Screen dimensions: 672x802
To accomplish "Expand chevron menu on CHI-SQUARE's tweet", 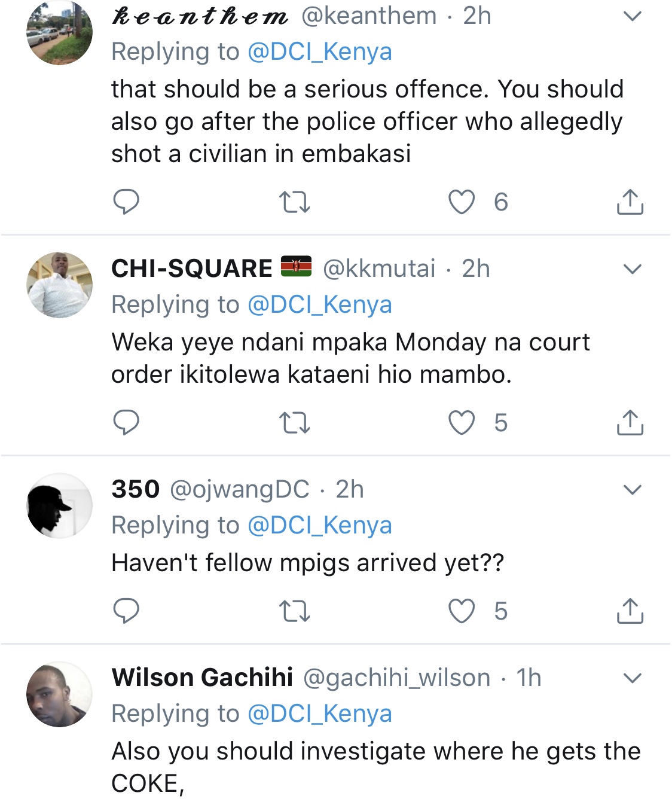I will (632, 269).
